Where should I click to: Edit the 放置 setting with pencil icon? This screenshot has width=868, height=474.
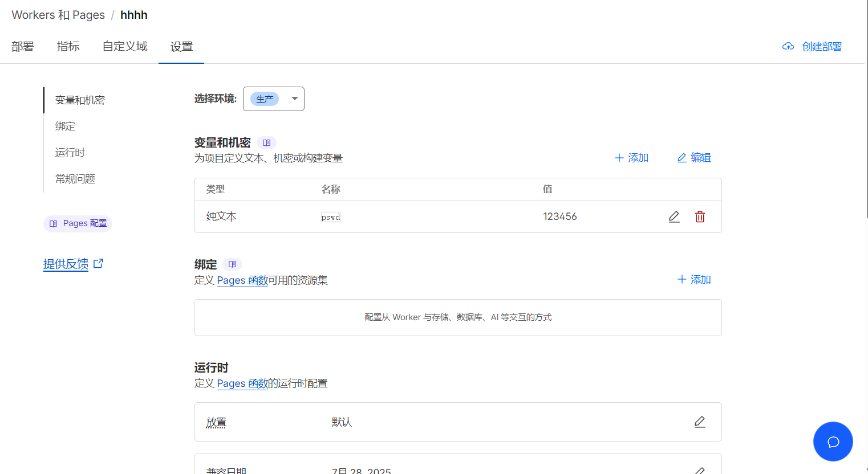[700, 422]
